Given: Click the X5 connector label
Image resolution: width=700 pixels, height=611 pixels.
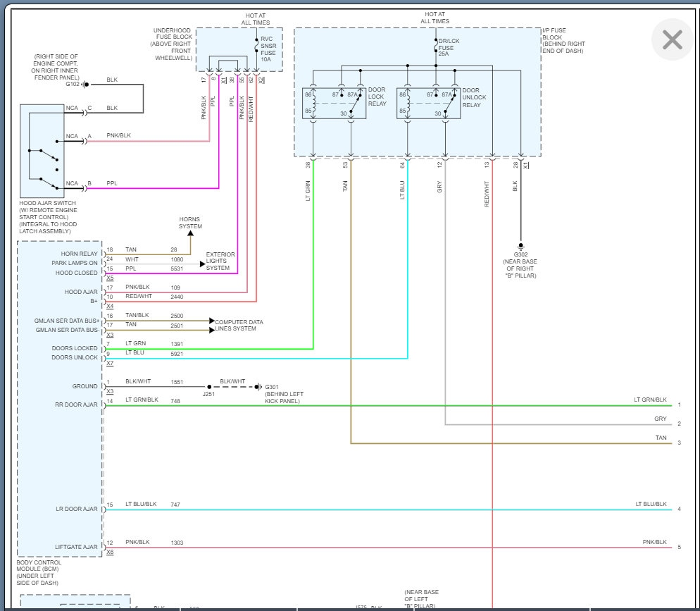Looking at the screenshot, I should pyautogui.click(x=110, y=278).
